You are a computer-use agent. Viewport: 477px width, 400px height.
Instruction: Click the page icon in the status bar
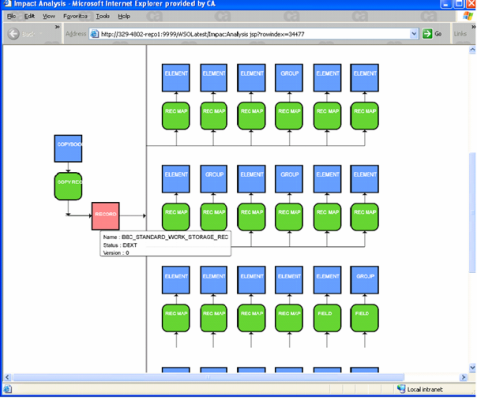pyautogui.click(x=7, y=389)
